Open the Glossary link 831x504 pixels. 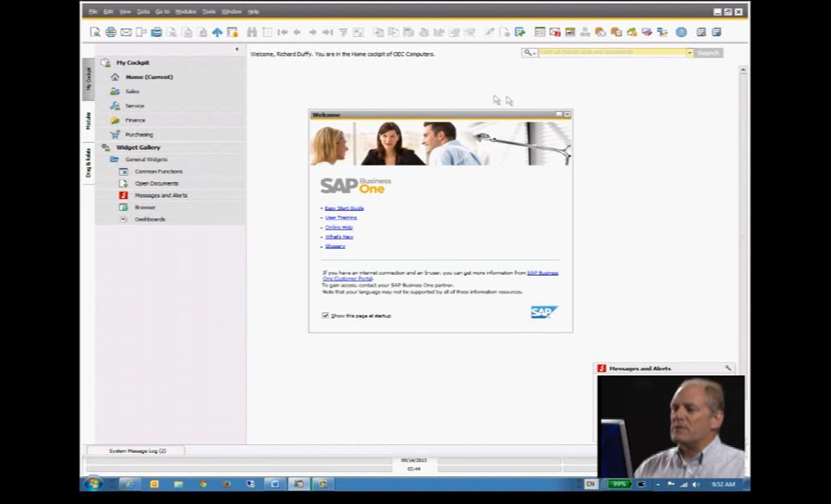pyautogui.click(x=335, y=246)
